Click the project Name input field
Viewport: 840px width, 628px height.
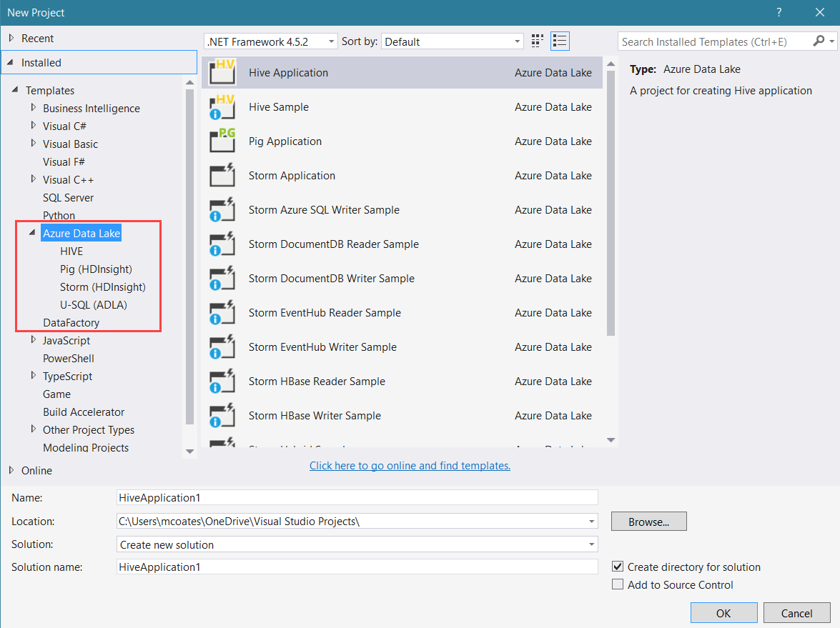pyautogui.click(x=357, y=497)
